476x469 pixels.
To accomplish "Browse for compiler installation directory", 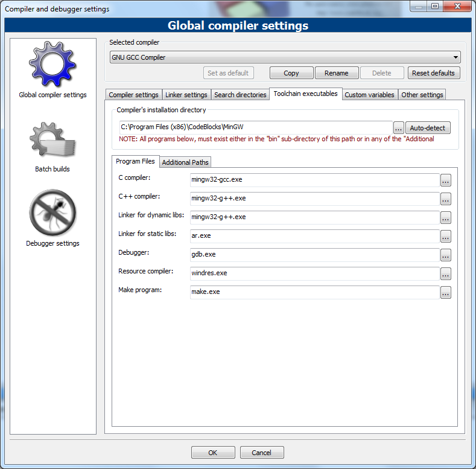I will [x=398, y=128].
